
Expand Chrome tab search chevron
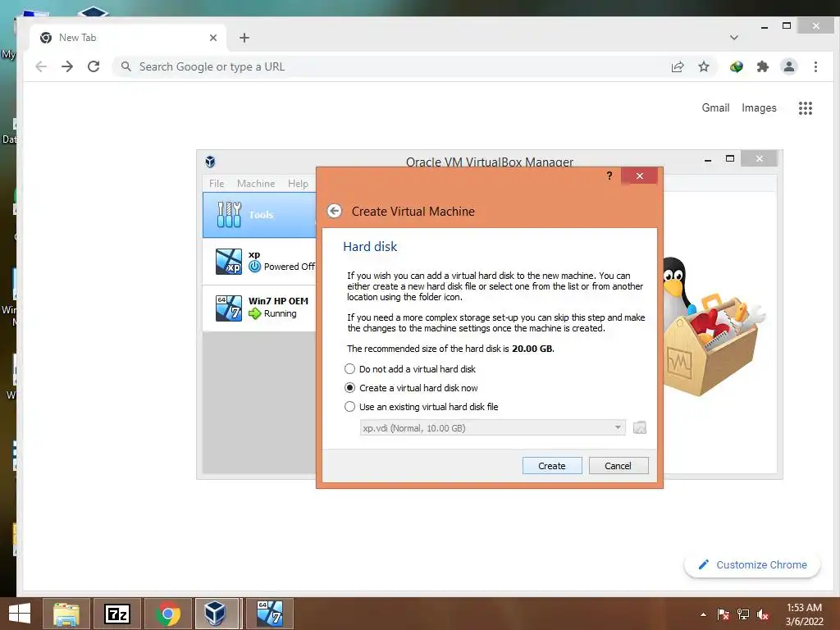pyautogui.click(x=734, y=38)
